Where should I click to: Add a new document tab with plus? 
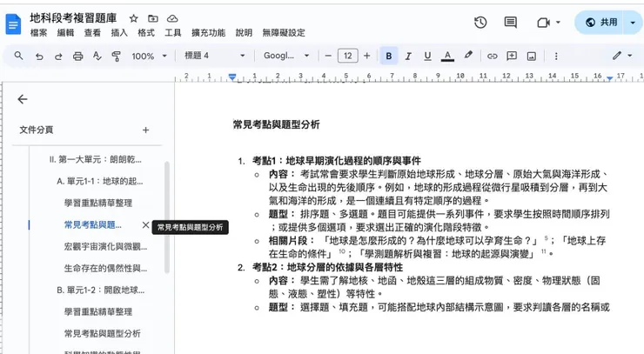click(x=145, y=130)
